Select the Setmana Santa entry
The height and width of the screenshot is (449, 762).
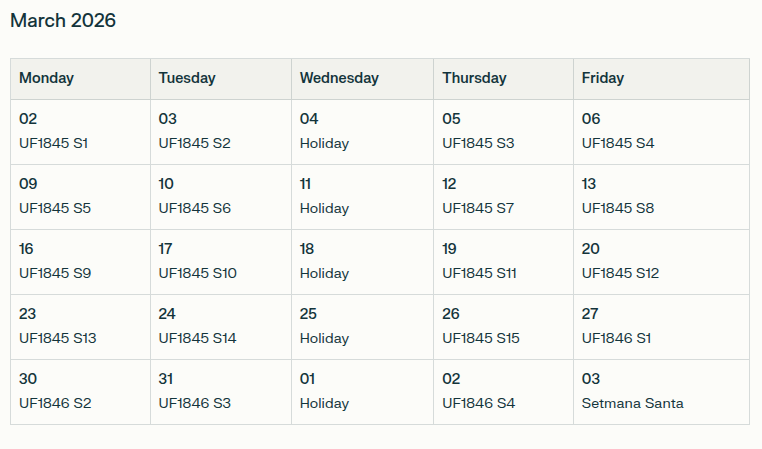tap(633, 403)
